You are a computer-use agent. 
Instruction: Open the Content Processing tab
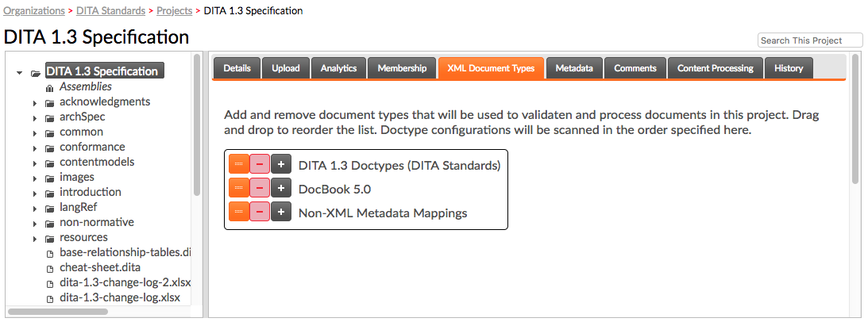(x=716, y=68)
